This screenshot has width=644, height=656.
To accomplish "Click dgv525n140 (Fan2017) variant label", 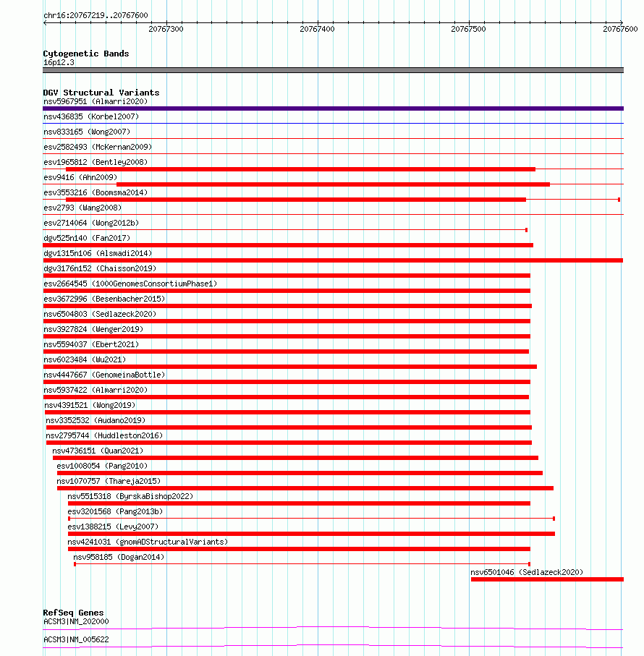I will [87, 238].
